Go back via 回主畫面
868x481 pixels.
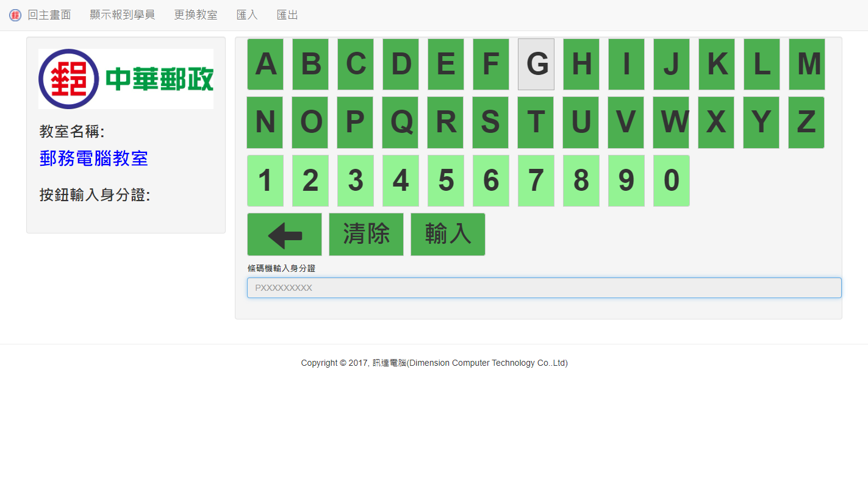click(x=49, y=15)
